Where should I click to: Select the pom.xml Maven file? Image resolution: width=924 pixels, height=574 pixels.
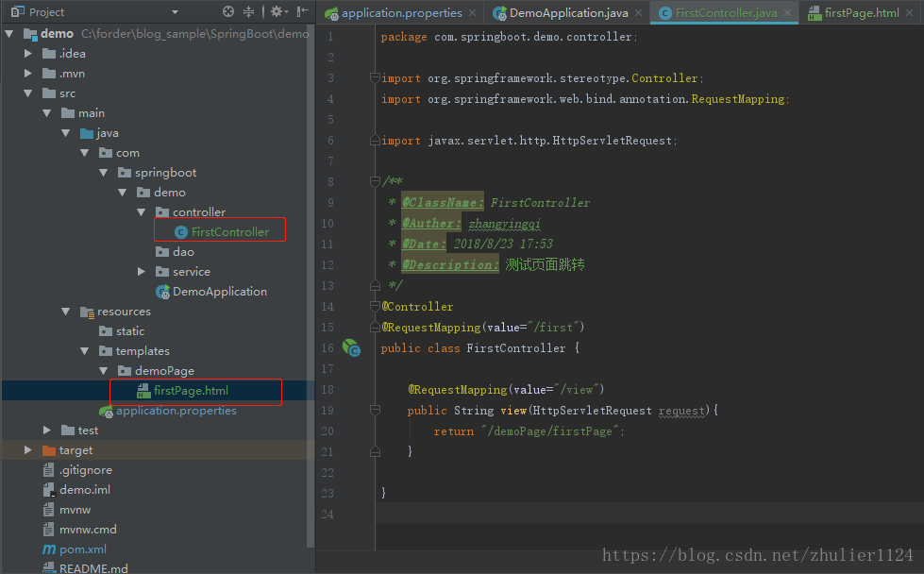82,549
